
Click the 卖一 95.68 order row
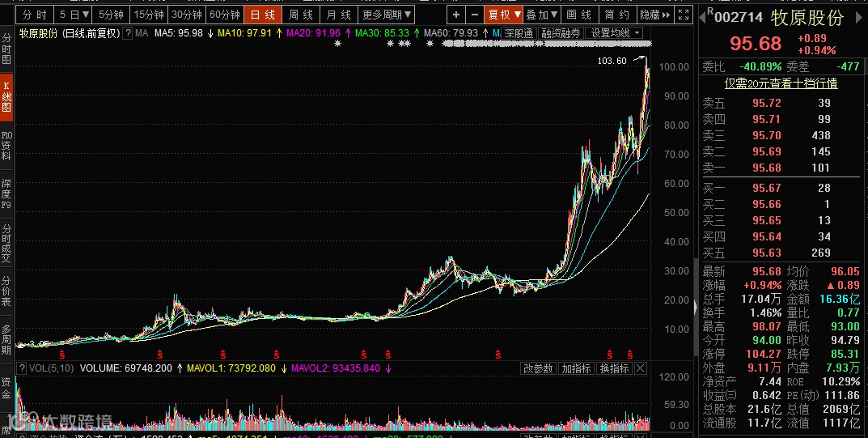tap(781, 168)
